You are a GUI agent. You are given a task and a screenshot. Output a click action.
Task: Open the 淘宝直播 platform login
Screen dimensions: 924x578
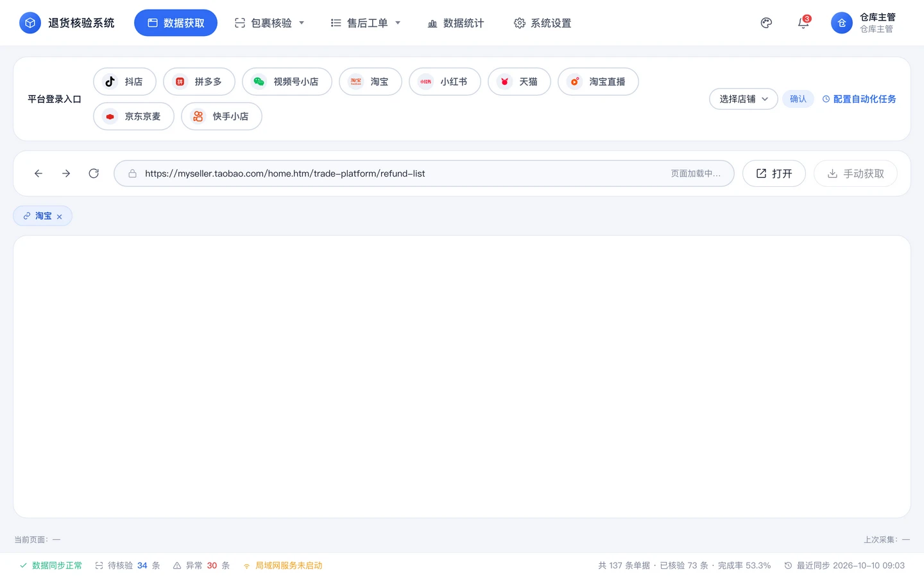tap(598, 82)
